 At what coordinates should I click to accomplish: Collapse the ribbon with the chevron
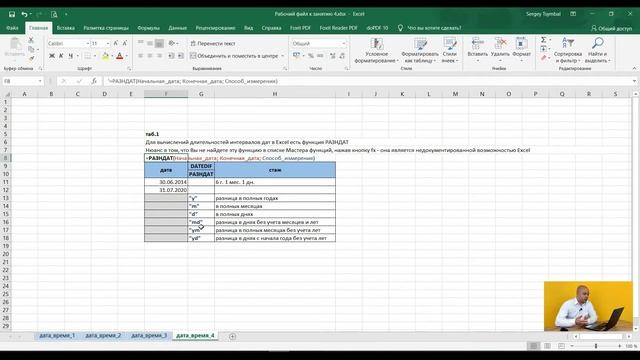pyautogui.click(x=634, y=69)
